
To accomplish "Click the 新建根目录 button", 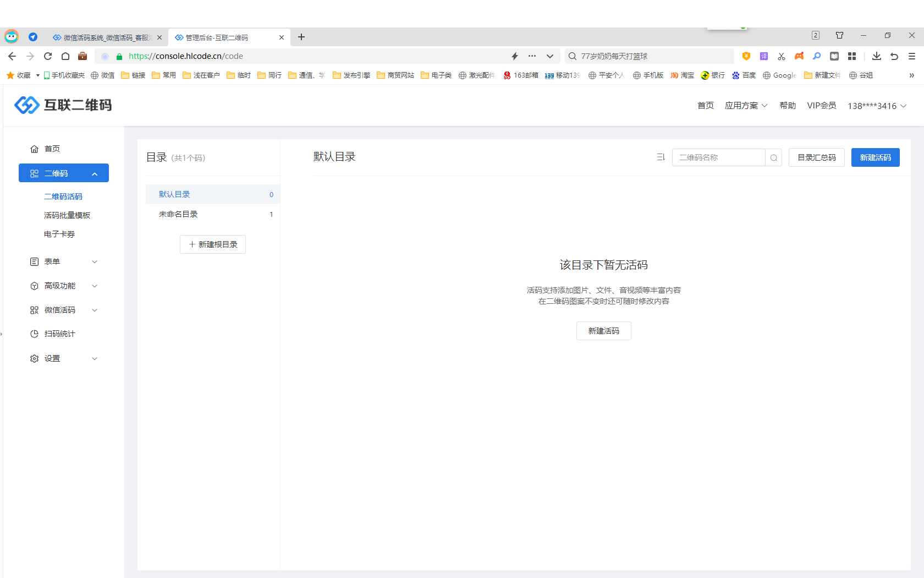I will point(213,244).
